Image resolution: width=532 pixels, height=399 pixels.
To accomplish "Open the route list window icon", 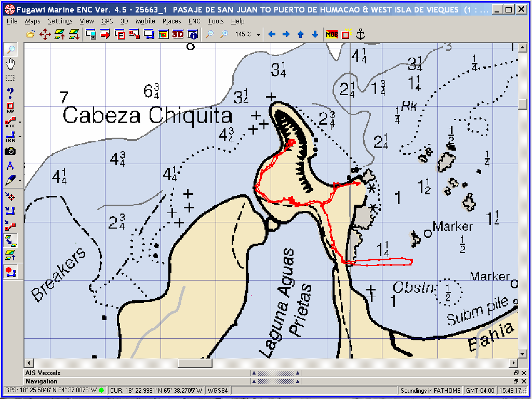I will click(x=135, y=34).
